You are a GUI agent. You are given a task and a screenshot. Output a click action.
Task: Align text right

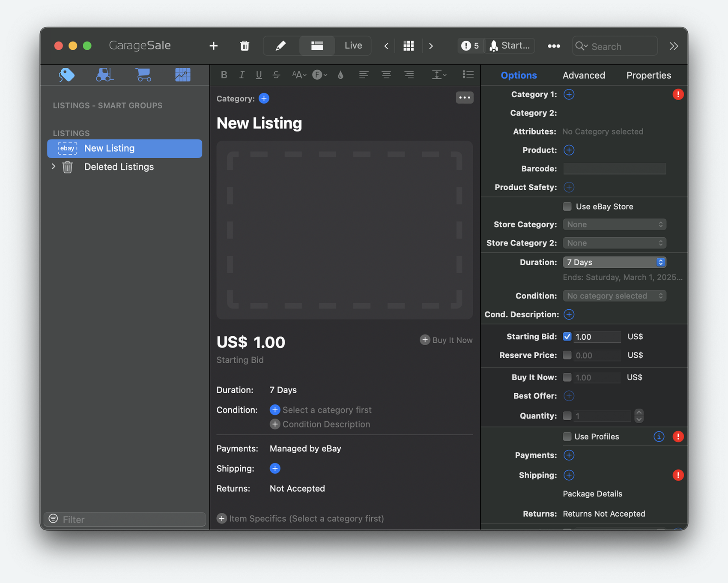409,75
